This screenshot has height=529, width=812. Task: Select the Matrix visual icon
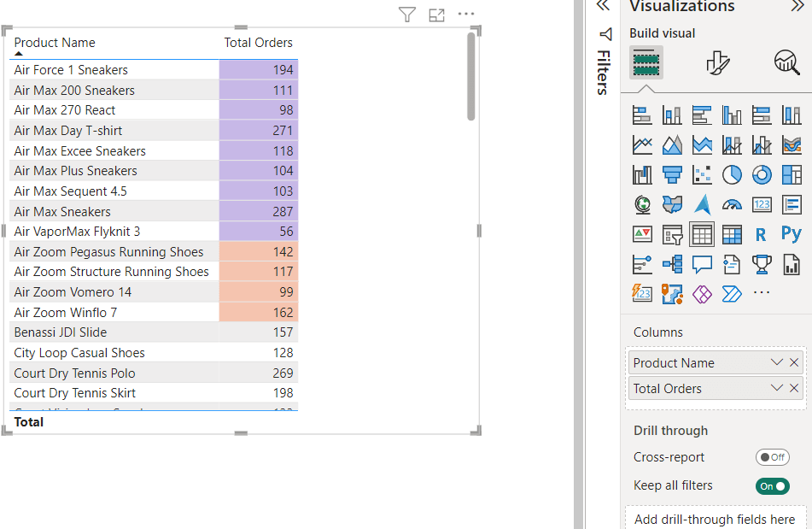pos(732,235)
